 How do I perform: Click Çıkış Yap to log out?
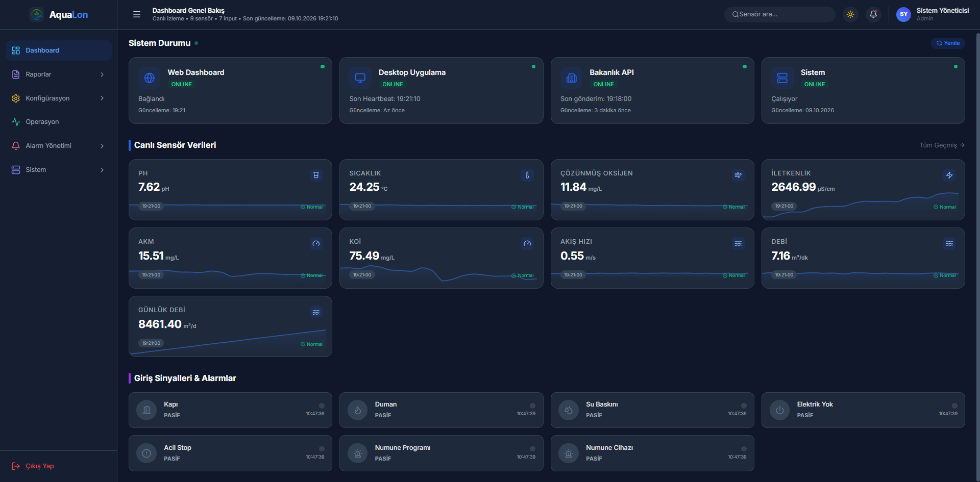pos(33,466)
